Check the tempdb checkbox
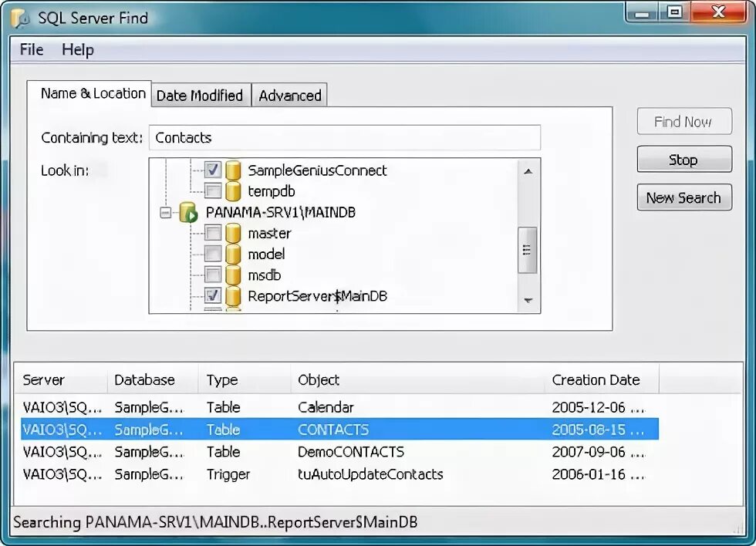This screenshot has width=756, height=546. (x=213, y=190)
